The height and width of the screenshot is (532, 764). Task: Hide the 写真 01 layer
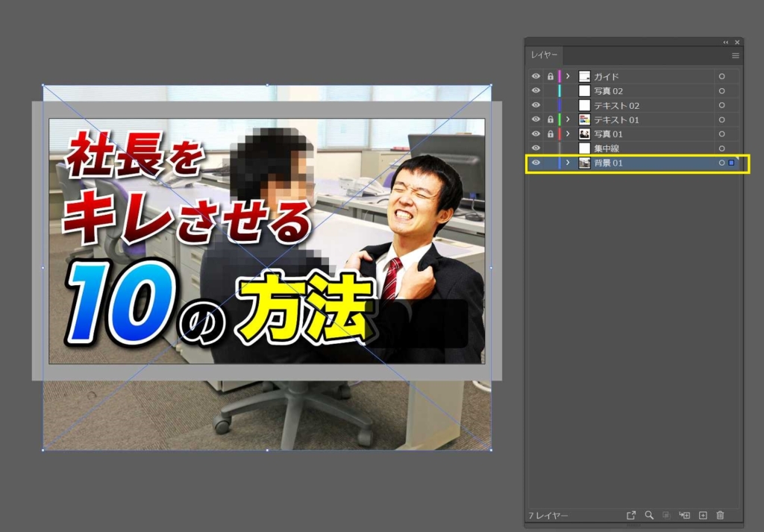[x=536, y=134]
